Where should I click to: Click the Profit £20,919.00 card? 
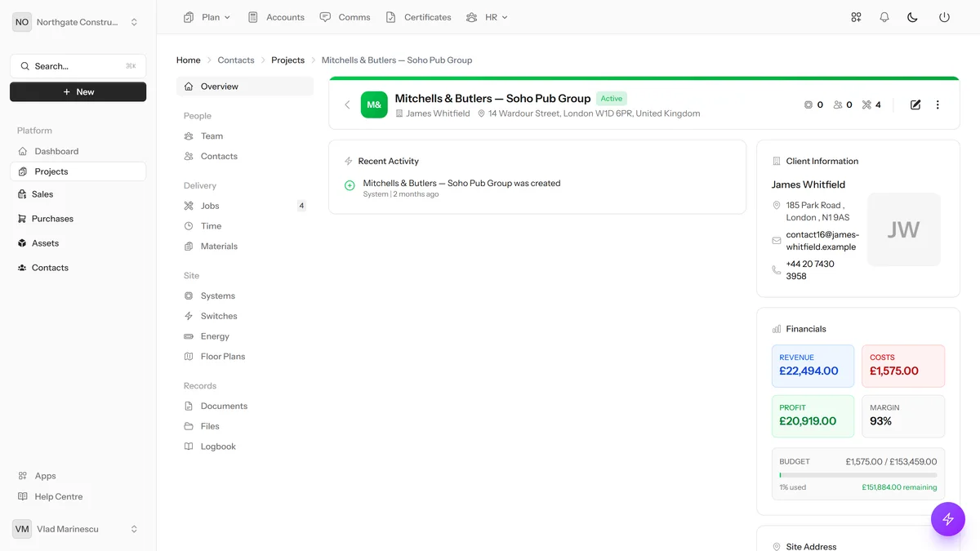[813, 416]
